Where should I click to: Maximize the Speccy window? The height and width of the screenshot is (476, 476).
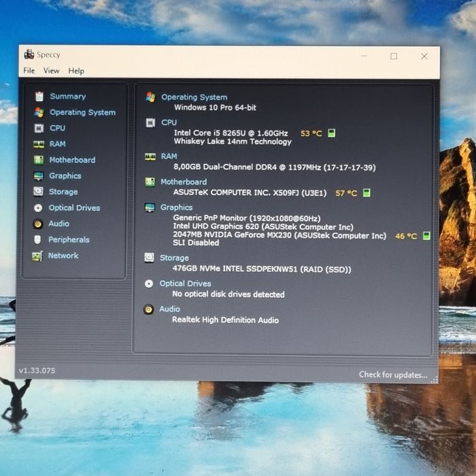click(x=394, y=56)
